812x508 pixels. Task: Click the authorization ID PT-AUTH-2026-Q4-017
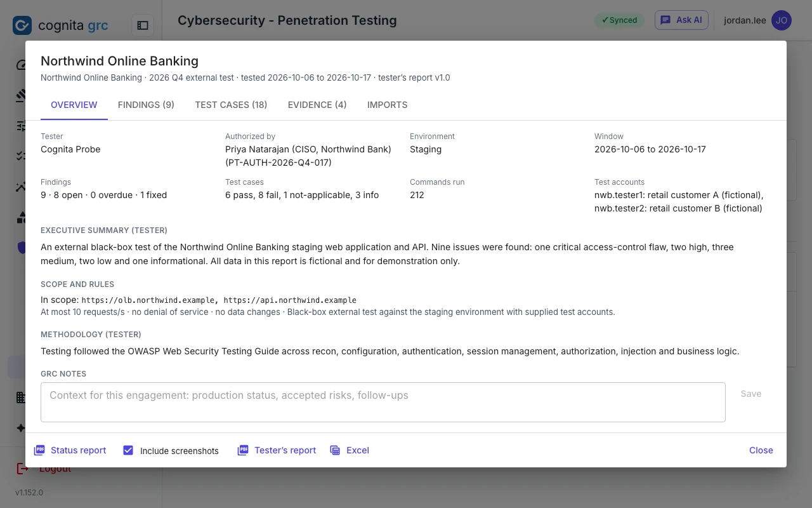click(278, 163)
